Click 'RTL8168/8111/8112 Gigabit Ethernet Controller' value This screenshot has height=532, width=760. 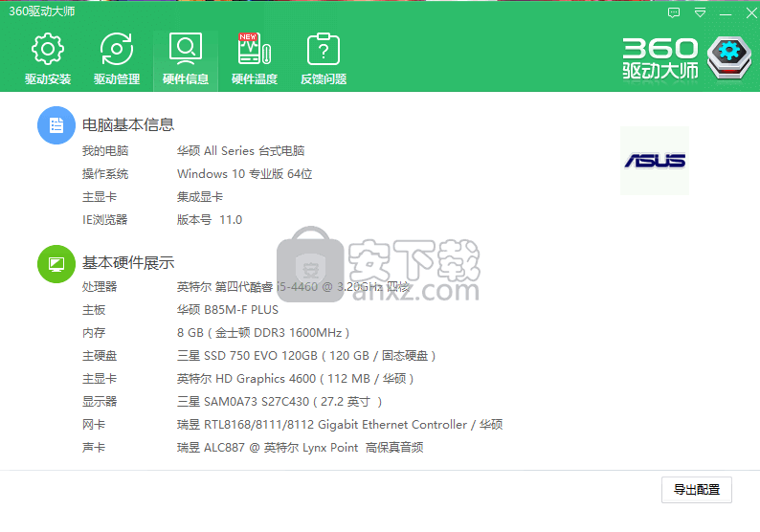(x=340, y=425)
